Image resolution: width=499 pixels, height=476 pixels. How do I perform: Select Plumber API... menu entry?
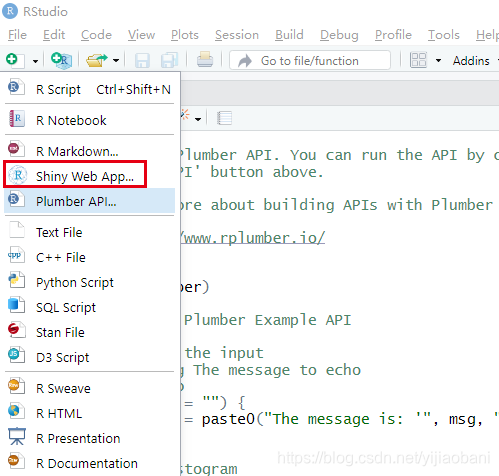click(89, 201)
